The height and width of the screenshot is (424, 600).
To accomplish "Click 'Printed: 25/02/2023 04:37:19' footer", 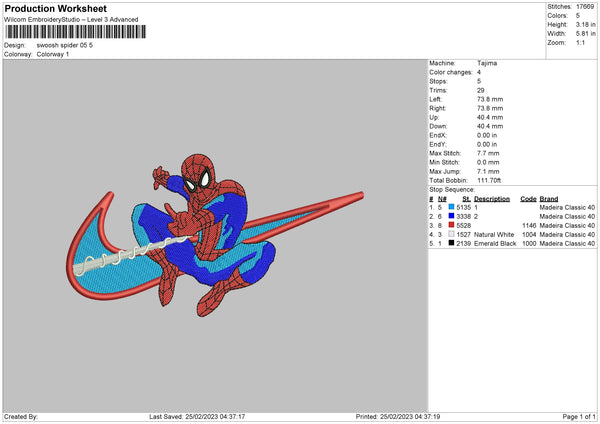I will click(398, 417).
